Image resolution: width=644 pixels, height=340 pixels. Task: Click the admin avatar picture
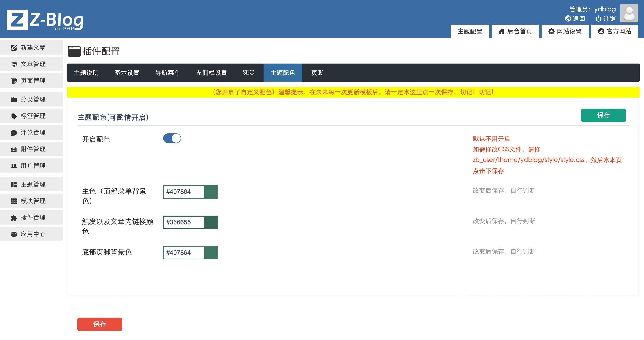click(629, 13)
